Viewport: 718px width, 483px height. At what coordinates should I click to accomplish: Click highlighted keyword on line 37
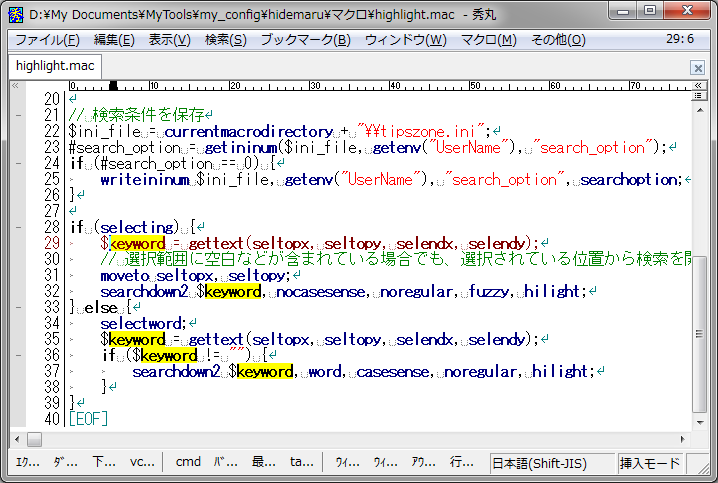(265, 372)
